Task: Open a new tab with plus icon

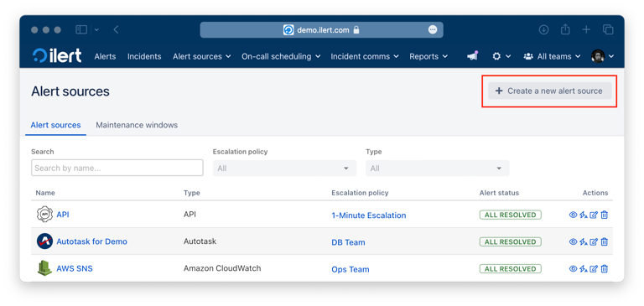Action: [586, 29]
